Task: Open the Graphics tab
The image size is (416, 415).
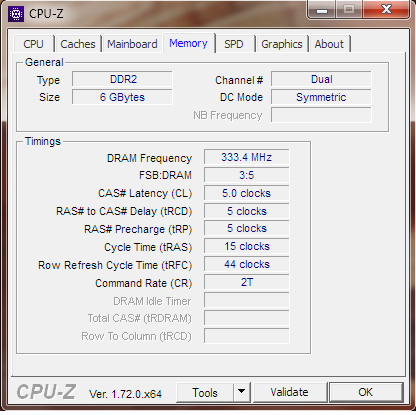Action: (282, 44)
